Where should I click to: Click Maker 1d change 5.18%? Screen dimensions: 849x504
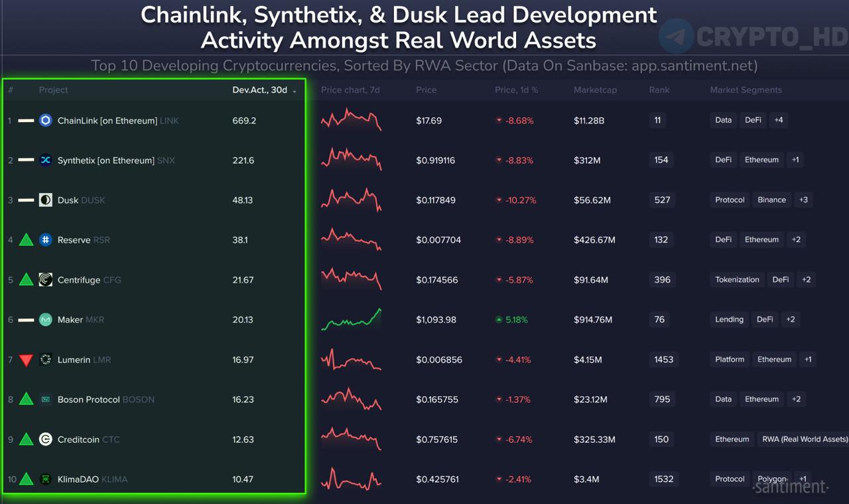point(511,320)
